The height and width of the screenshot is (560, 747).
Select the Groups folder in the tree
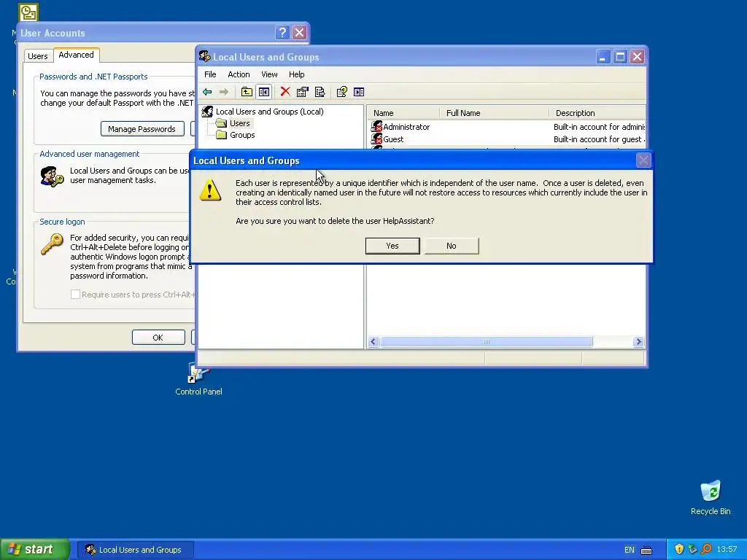point(242,135)
